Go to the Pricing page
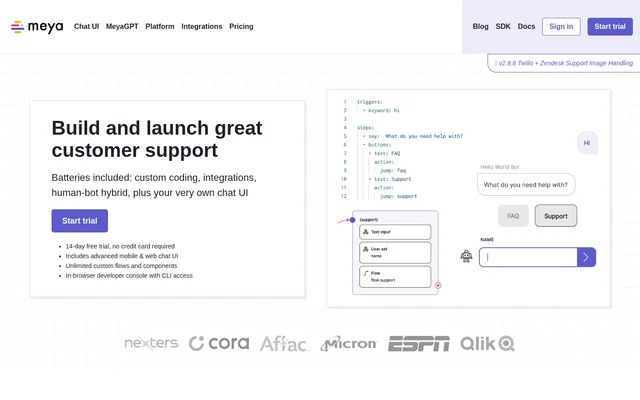The height and width of the screenshot is (400, 640). pyautogui.click(x=241, y=27)
